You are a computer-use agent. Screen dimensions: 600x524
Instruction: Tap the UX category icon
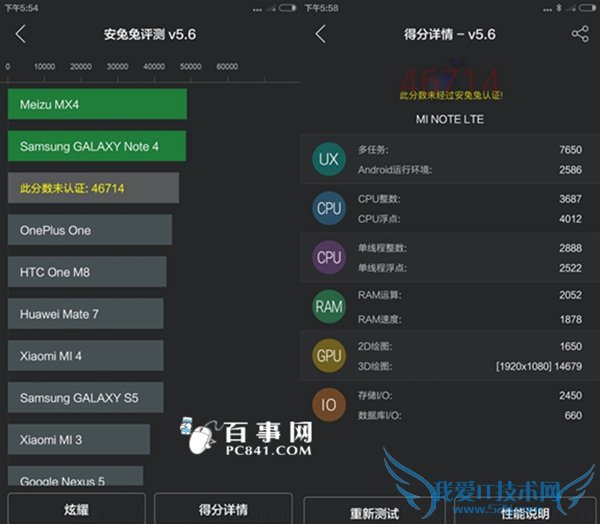pyautogui.click(x=329, y=159)
